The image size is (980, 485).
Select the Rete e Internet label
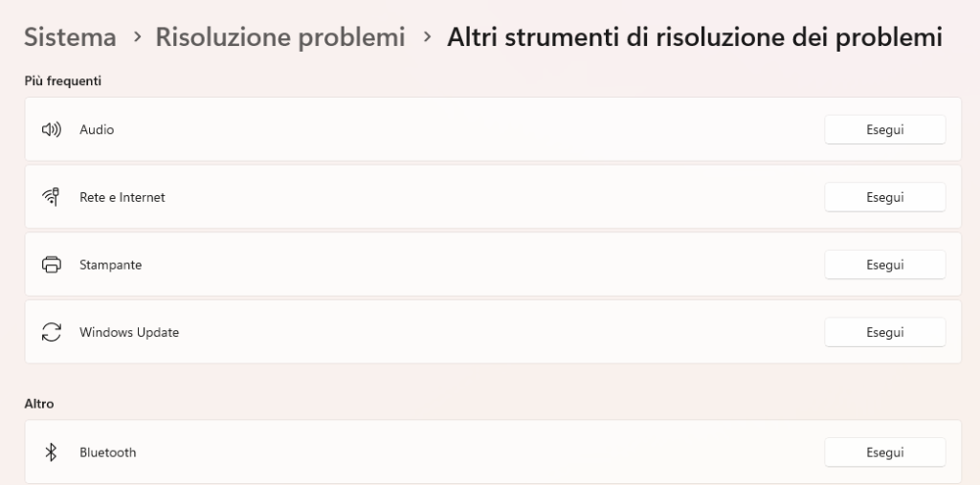click(x=122, y=197)
